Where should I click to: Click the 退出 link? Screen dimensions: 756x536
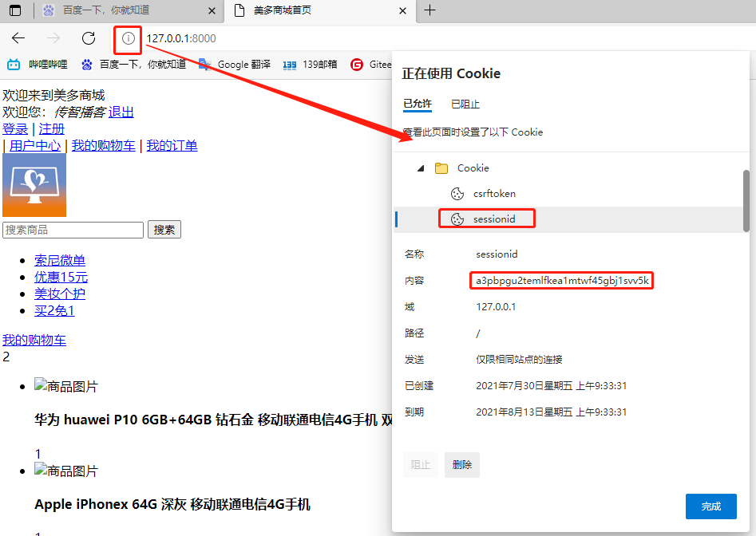(x=121, y=112)
